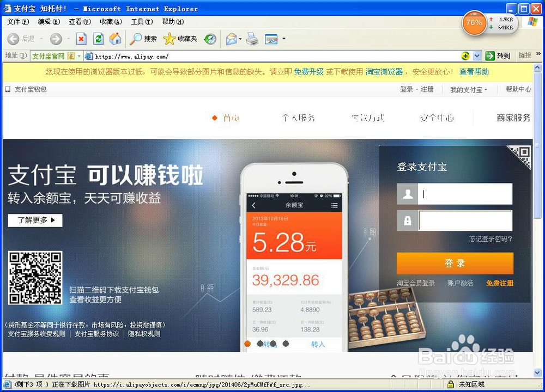Click the scrollbar up arrow
This screenshot has height=392, width=545.
coord(537,68)
